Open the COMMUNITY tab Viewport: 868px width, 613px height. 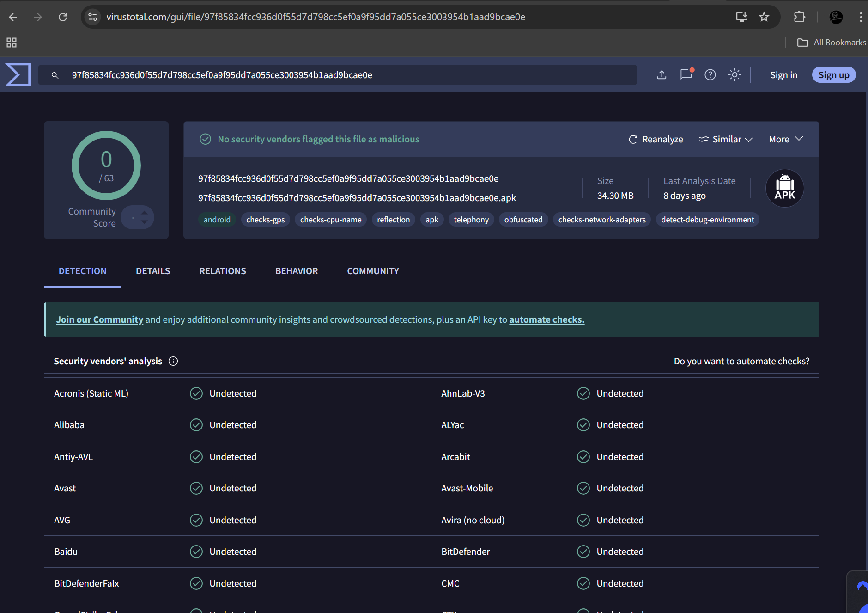tap(373, 271)
